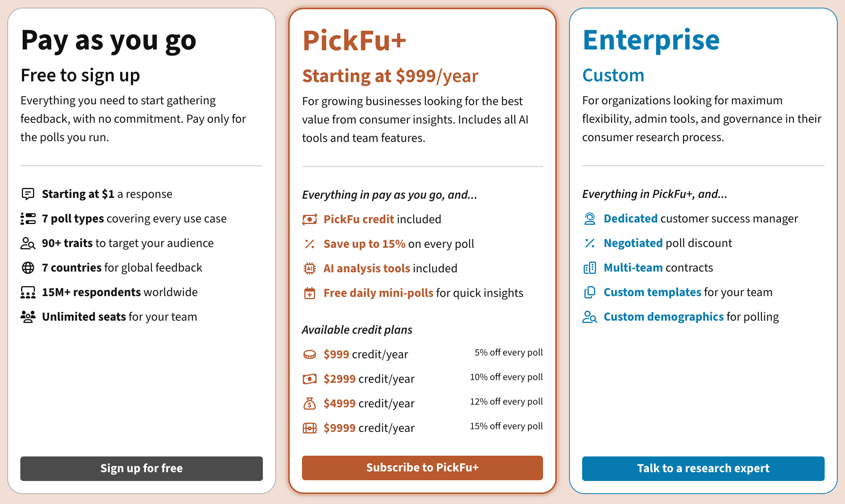Click the Enterprise plan heading
The height and width of the screenshot is (504, 845).
[651, 40]
